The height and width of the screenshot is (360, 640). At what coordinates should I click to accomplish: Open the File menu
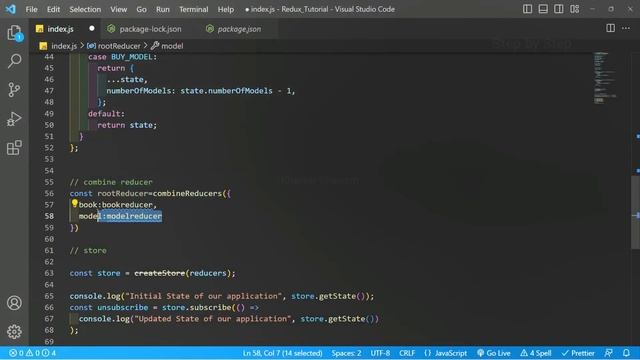click(31, 9)
